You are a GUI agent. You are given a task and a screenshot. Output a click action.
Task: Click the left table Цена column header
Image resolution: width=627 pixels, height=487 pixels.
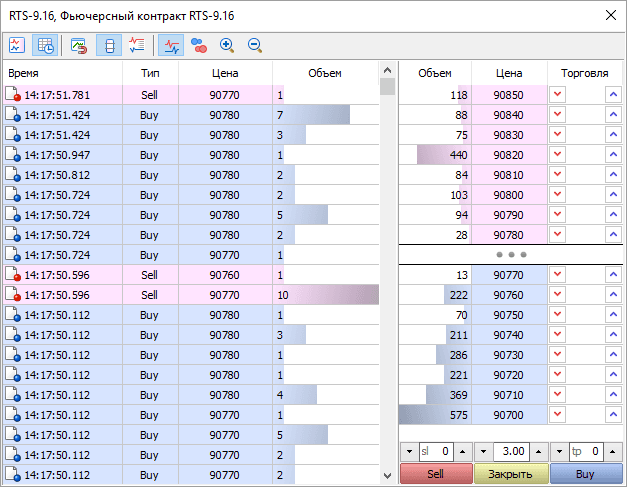coord(225,73)
